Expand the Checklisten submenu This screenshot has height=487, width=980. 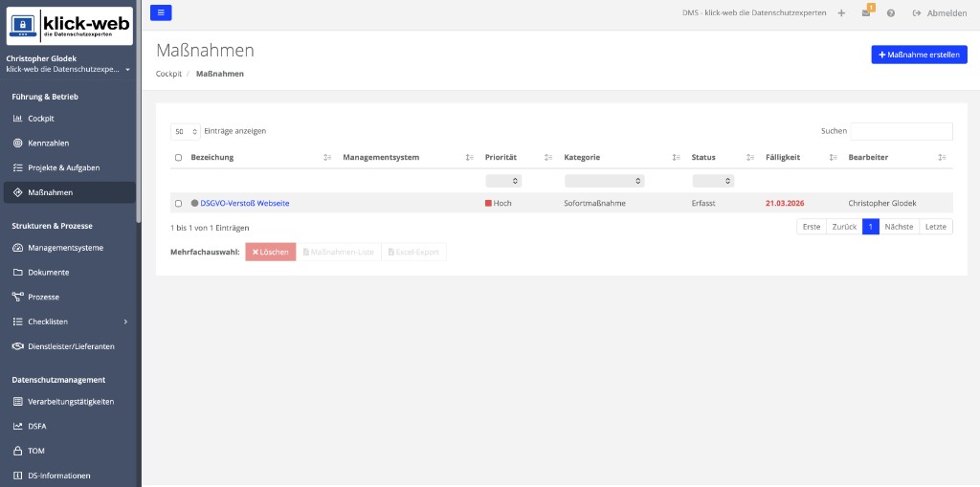69,321
